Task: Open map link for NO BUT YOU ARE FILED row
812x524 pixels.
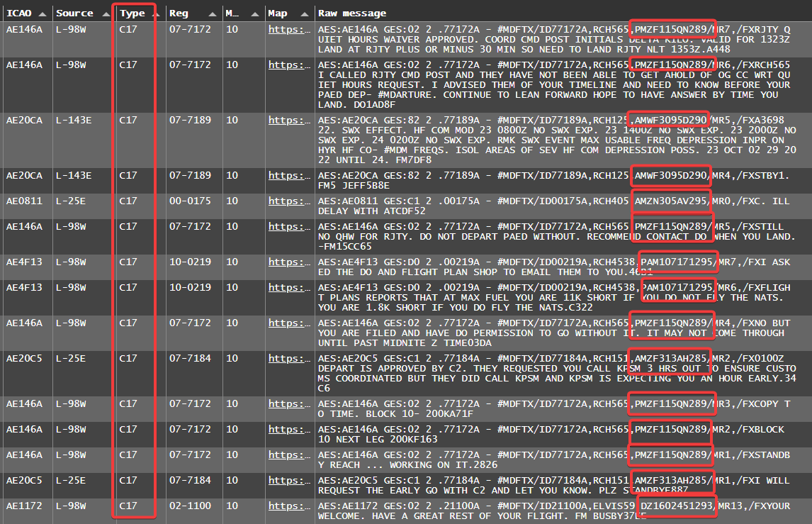Action: 289,323
